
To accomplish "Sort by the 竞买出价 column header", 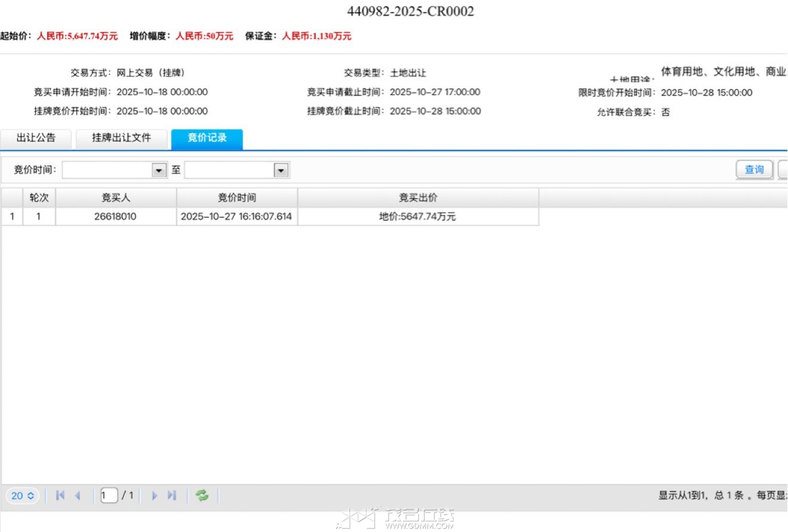I will [x=418, y=198].
